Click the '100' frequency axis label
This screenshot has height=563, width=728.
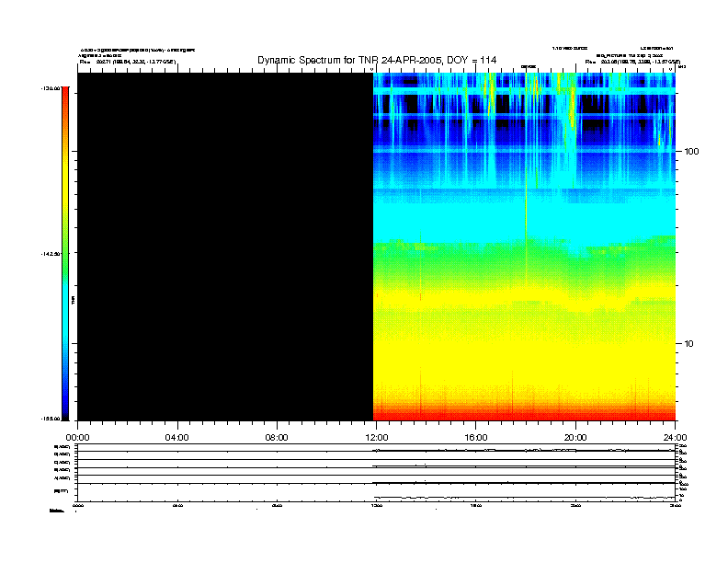point(691,152)
